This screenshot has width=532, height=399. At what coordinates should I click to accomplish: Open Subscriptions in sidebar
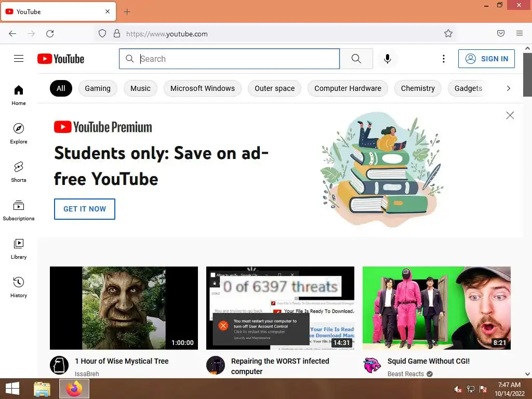click(19, 210)
